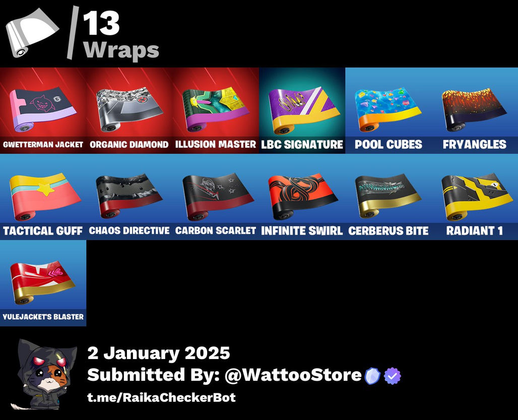This screenshot has width=518, height=420.
Task: Choose the Illusion Master wrap tile
Action: pyautogui.click(x=216, y=110)
